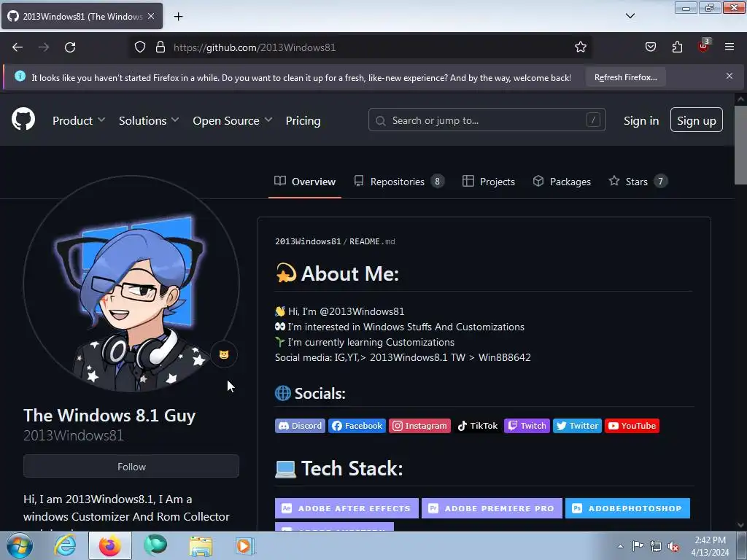Click the address bar URL
The image size is (747, 560).
pos(255,47)
